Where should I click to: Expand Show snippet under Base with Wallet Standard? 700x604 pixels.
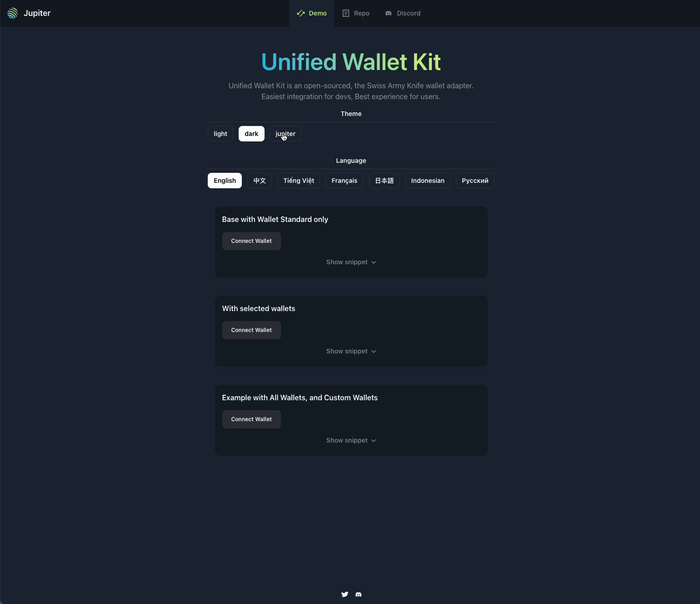pyautogui.click(x=351, y=262)
